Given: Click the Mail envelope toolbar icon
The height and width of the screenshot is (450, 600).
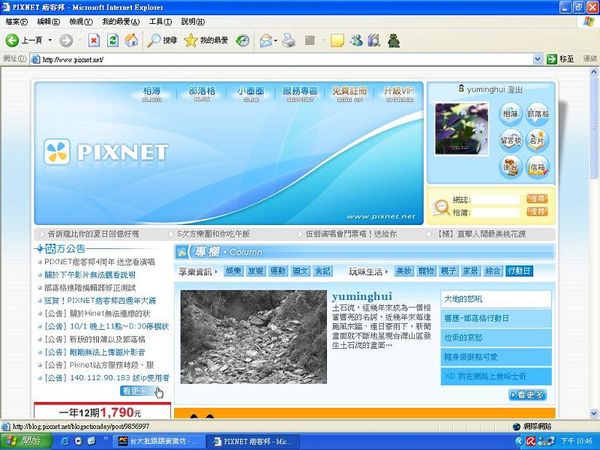Looking at the screenshot, I should [266, 40].
